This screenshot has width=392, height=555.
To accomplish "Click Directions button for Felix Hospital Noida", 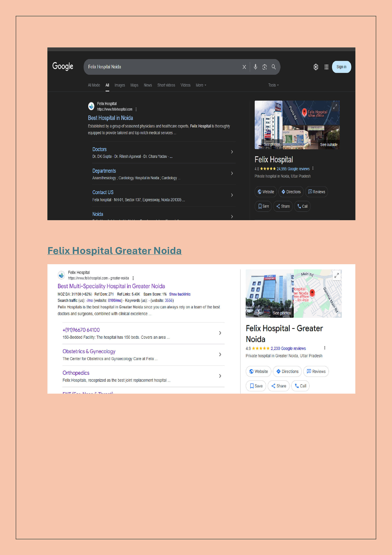I will (291, 192).
